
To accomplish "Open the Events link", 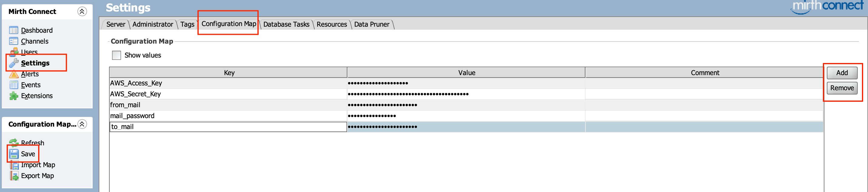I will (31, 85).
